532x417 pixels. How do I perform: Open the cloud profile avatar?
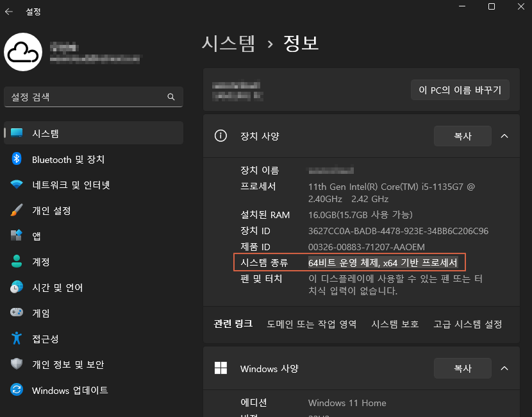[x=23, y=52]
